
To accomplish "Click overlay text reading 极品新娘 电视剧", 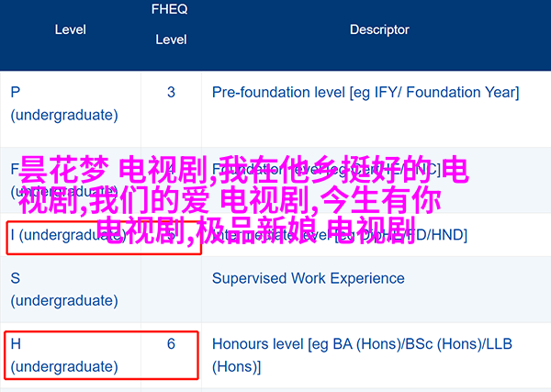I will click(x=305, y=230).
